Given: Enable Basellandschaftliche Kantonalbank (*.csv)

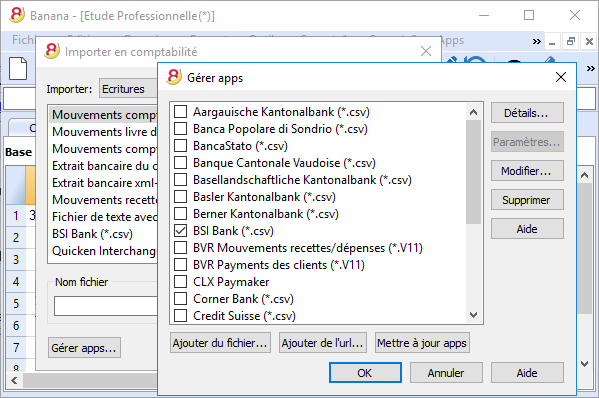Looking at the screenshot, I should pos(180,180).
